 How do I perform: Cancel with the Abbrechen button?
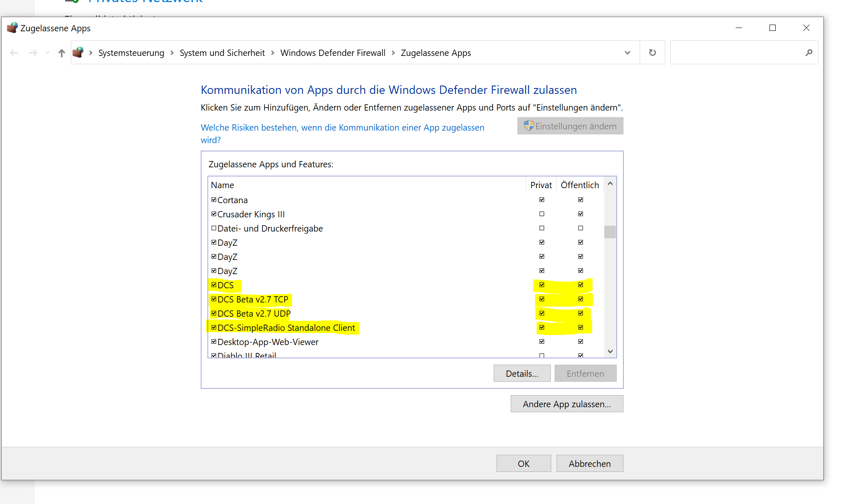click(x=590, y=464)
